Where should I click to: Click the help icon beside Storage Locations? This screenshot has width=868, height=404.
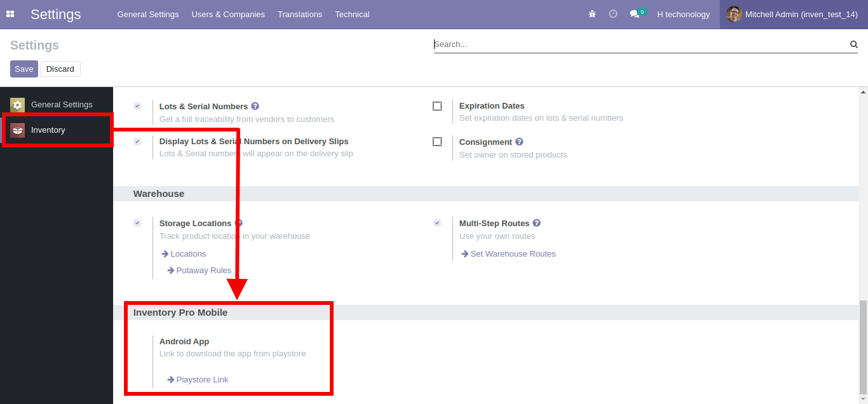(238, 223)
